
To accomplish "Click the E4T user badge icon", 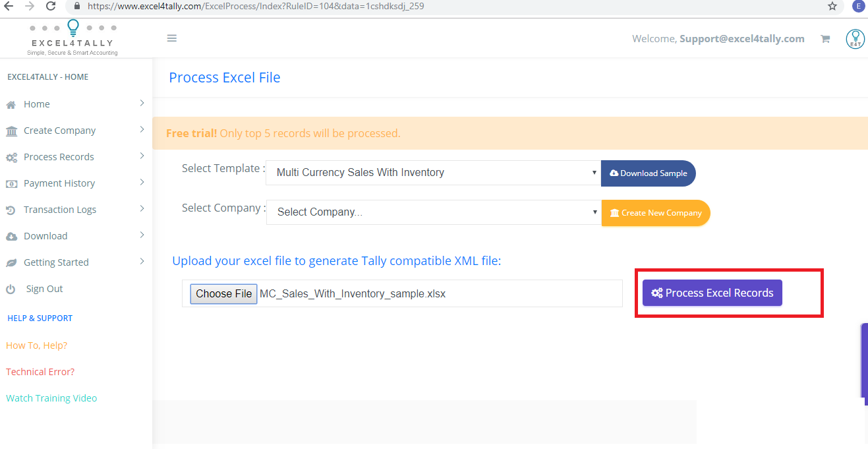I will [x=855, y=39].
